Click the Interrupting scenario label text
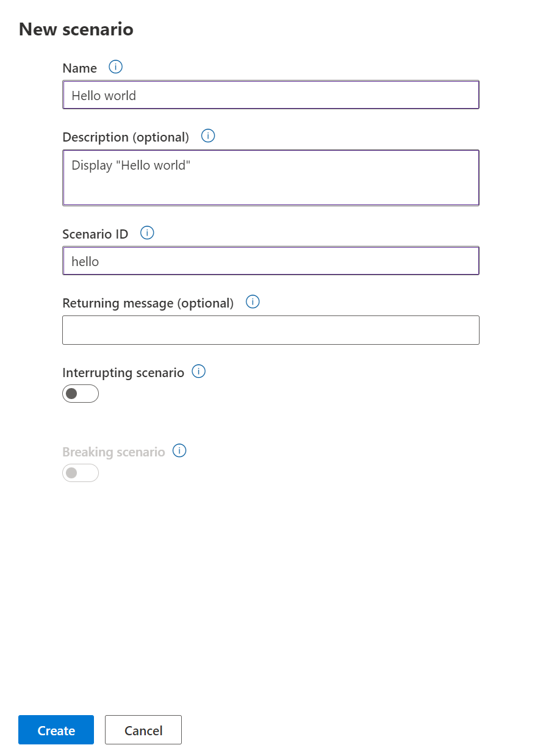 (x=123, y=372)
